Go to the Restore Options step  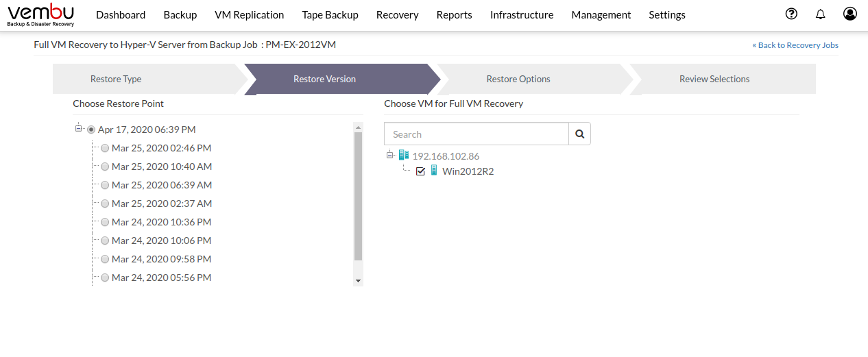(518, 79)
